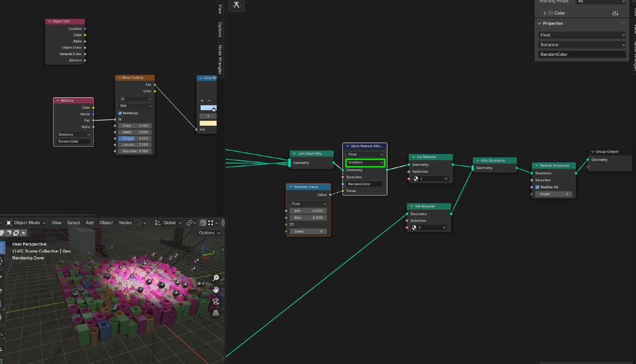
Task: Open the Select menu in the viewport header
Action: (74, 223)
